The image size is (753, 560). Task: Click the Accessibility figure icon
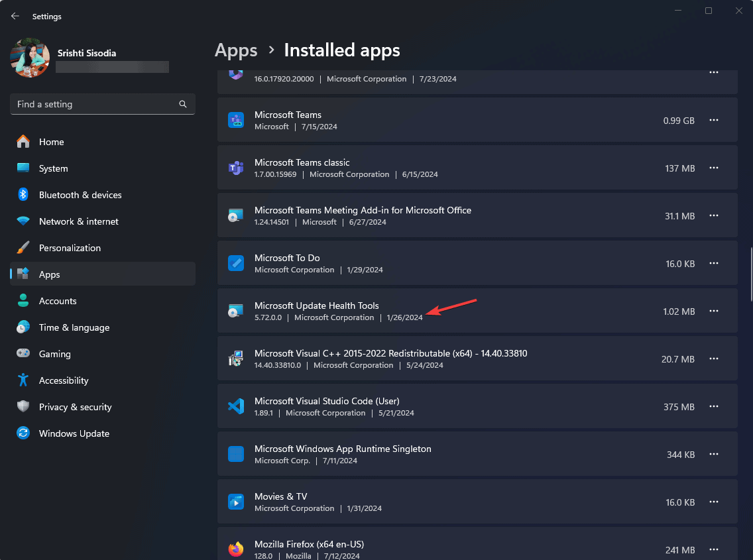pyautogui.click(x=23, y=380)
